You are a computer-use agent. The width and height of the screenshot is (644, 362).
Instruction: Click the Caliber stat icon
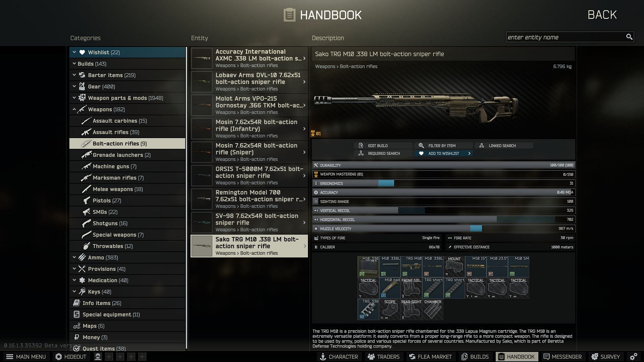coord(316,247)
